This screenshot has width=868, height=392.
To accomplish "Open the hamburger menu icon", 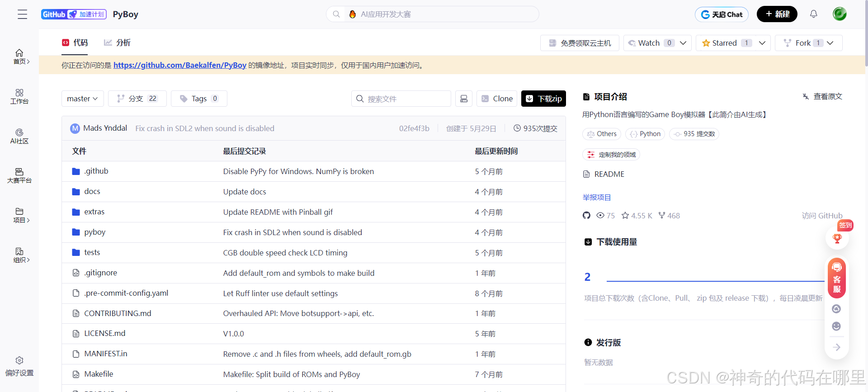I will point(22,14).
